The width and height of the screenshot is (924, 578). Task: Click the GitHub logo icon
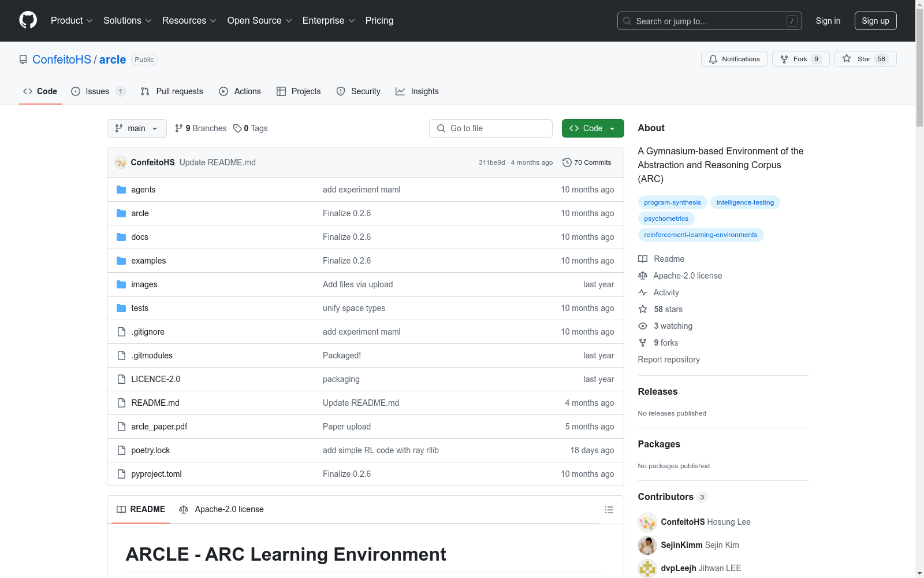coord(28,20)
